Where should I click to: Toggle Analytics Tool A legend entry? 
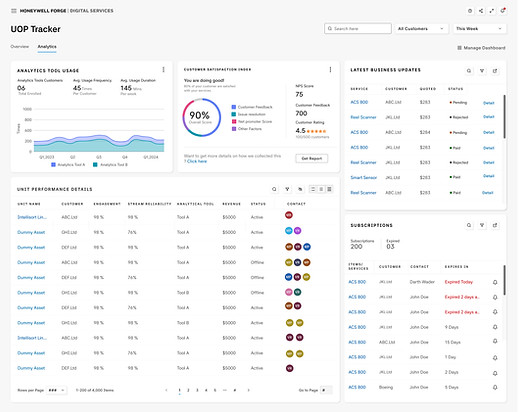pyautogui.click(x=68, y=165)
